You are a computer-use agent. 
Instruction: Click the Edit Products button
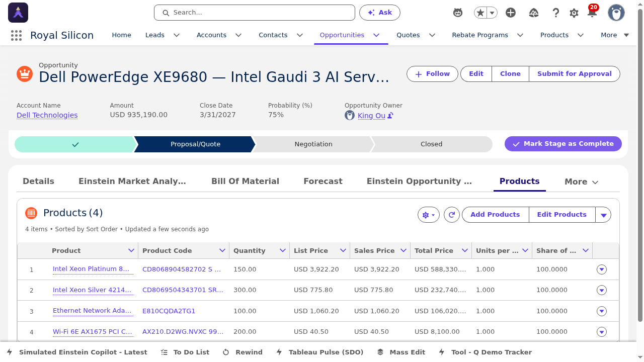[561, 215]
